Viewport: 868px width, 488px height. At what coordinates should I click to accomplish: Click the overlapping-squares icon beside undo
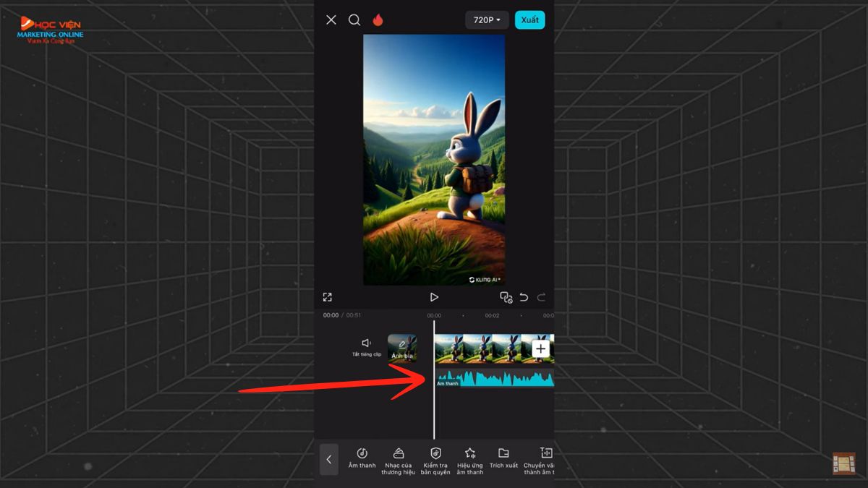pyautogui.click(x=506, y=297)
